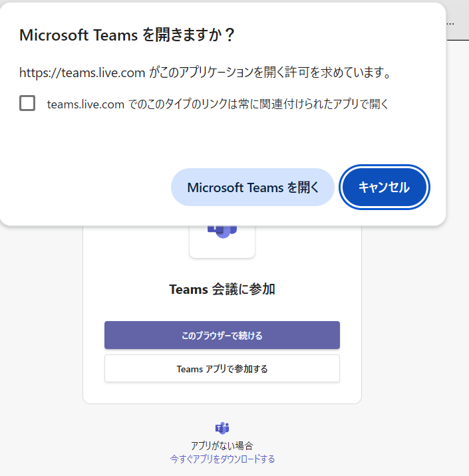Screen dimensions: 469x476
Task: Click the dialog title Microsoft Teams を開きますか？
Action: tap(127, 35)
